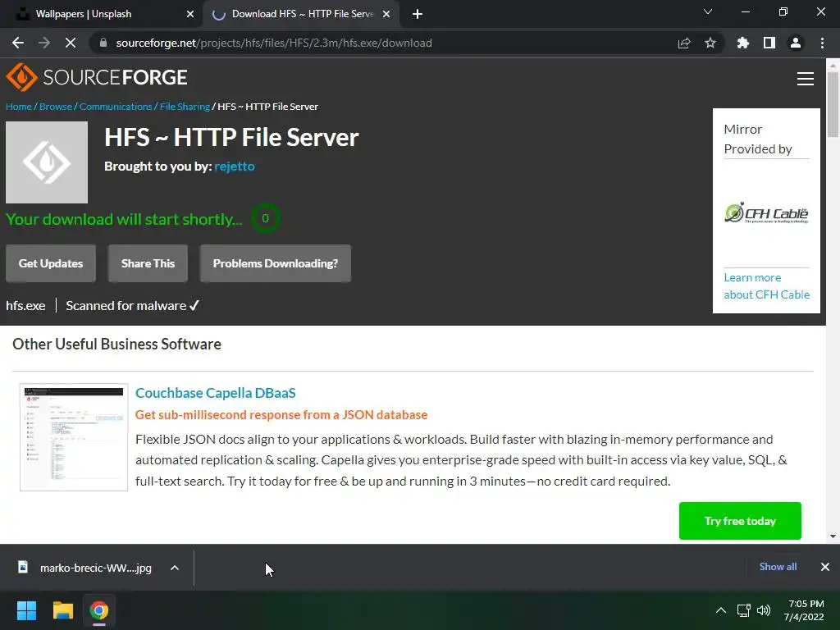Close the Wallpapers Unsplash tab
This screenshot has height=630, width=840.
pos(190,14)
